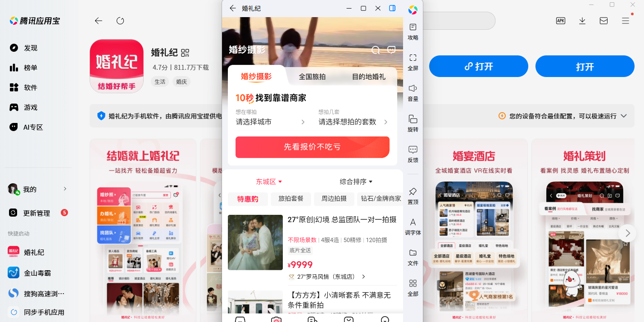Open the 反馈 feedback tool
The image size is (644, 322).
point(413,154)
